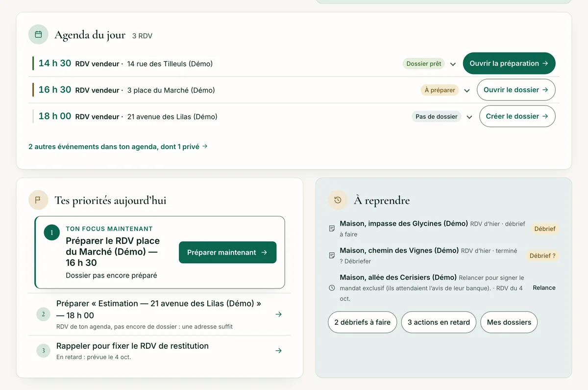Click the Maison, allée des Cerisiers (Démo) title
The image size is (588, 390).
398,278
